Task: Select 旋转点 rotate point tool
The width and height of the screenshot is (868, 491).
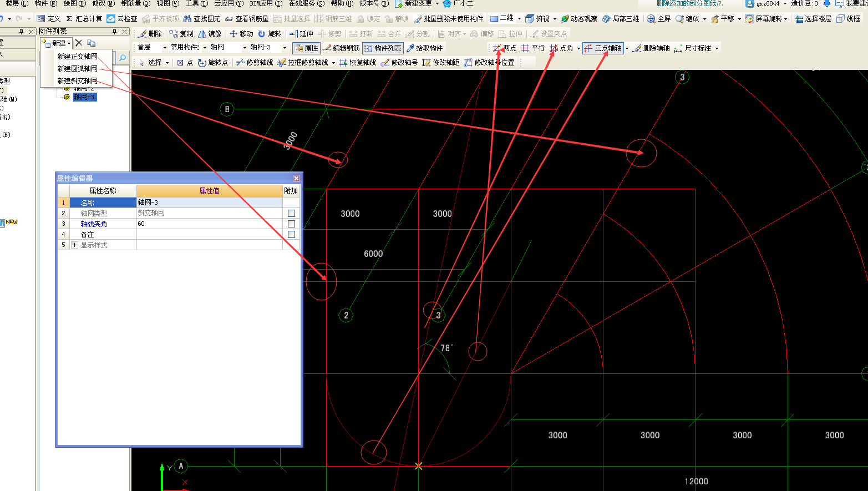Action: coord(213,63)
